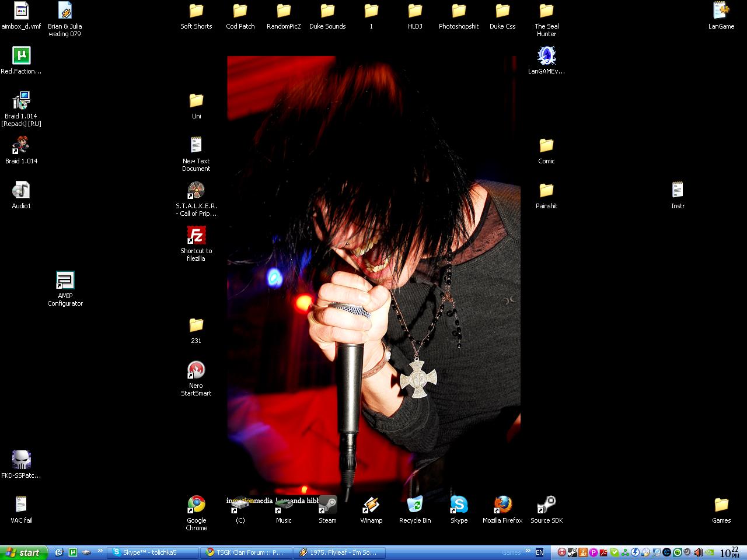Open Mozilla Firefox shortcut
The image size is (747, 560).
click(x=502, y=505)
